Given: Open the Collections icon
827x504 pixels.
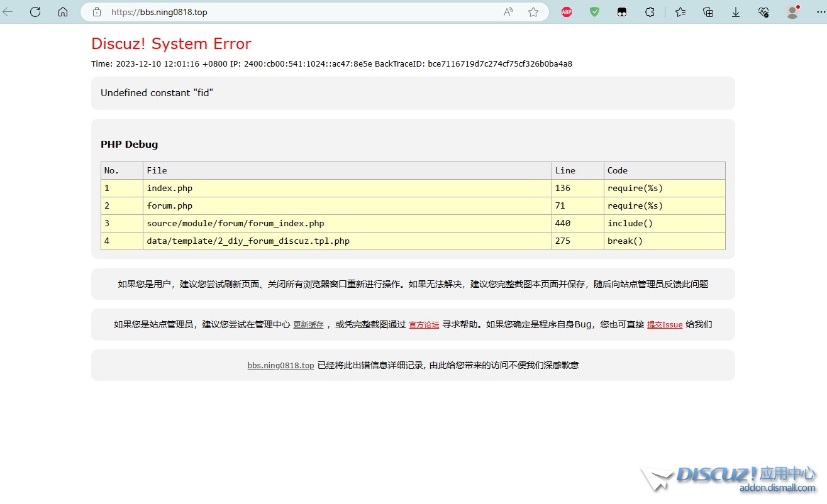Looking at the screenshot, I should point(708,12).
